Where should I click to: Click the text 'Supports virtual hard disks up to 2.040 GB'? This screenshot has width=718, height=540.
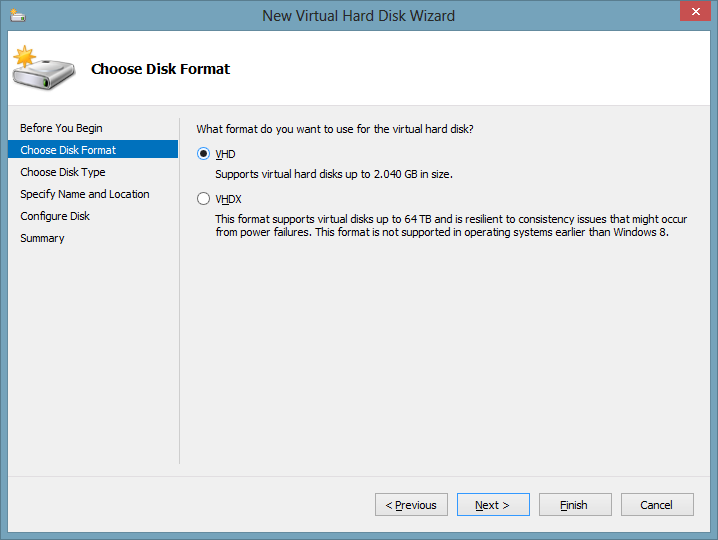(316, 174)
